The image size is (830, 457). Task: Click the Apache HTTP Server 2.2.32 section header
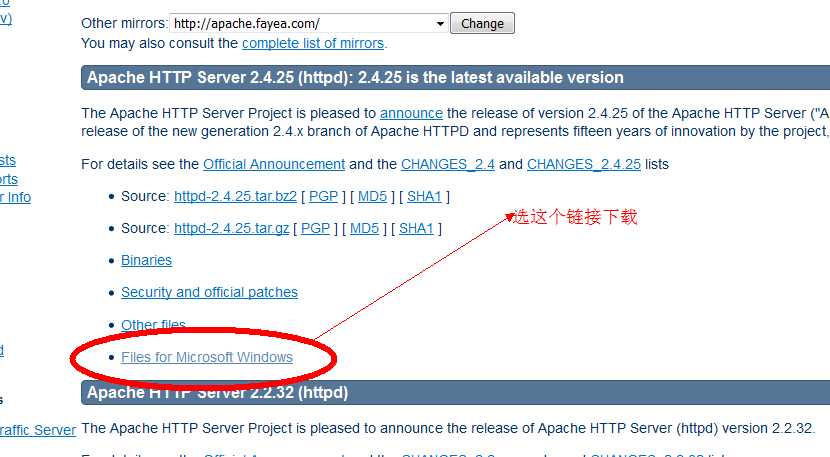455,392
